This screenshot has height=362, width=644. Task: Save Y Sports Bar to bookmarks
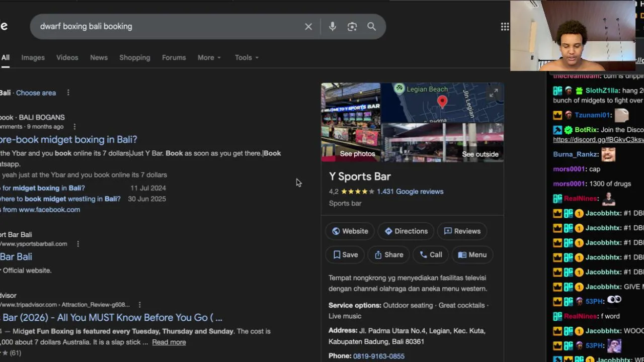click(x=346, y=255)
